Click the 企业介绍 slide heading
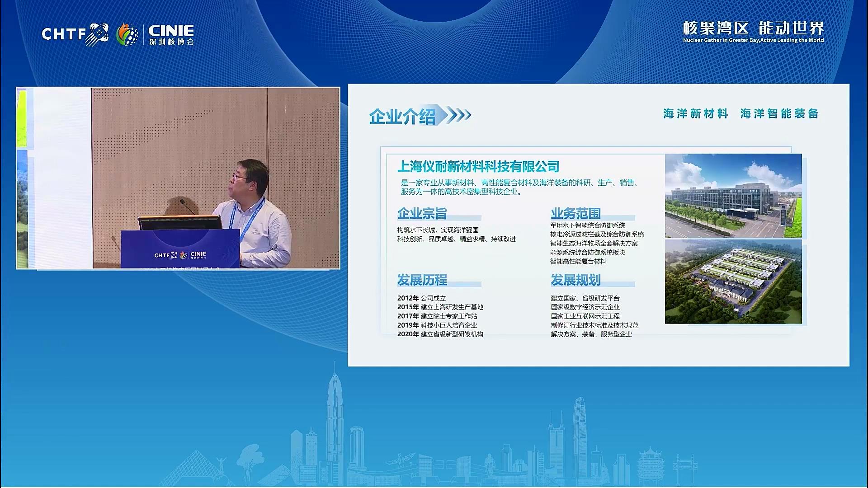 (x=402, y=116)
